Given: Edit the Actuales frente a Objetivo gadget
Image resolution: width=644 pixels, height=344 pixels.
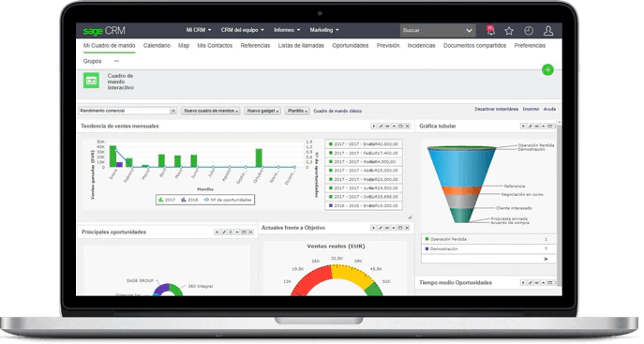Looking at the screenshot, I should 381,228.
